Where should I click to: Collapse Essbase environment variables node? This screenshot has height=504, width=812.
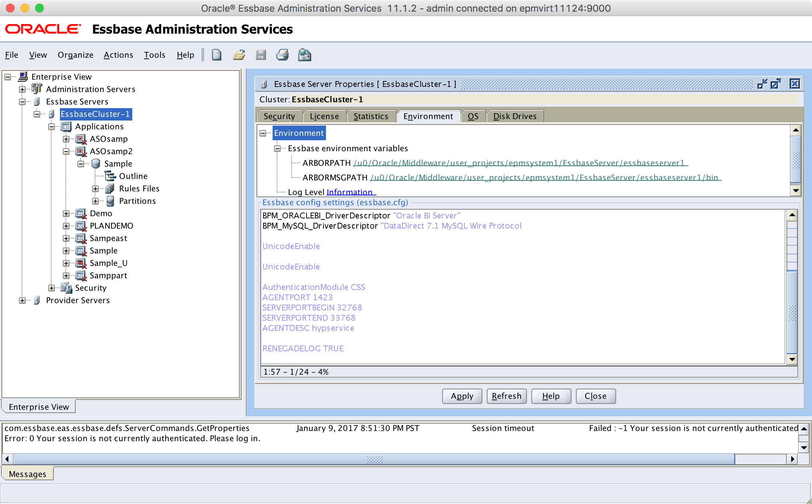(277, 149)
